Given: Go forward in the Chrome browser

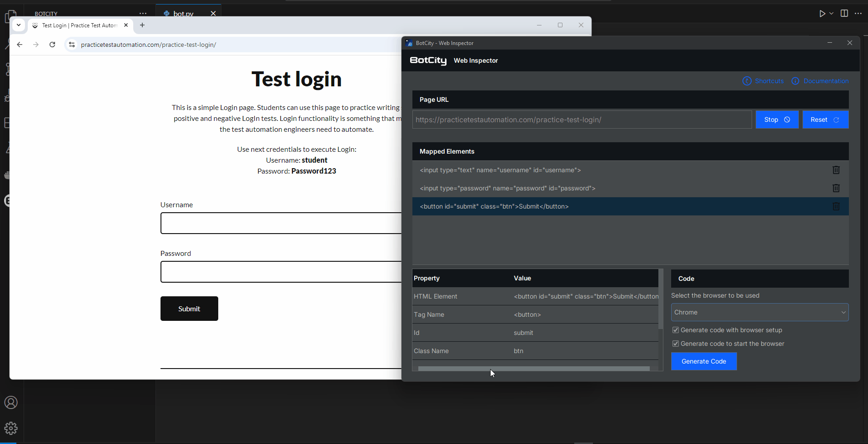Looking at the screenshot, I should 36,45.
